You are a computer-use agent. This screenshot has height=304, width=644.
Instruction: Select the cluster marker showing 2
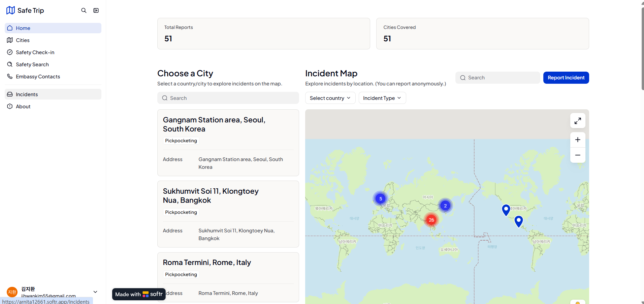(445, 206)
